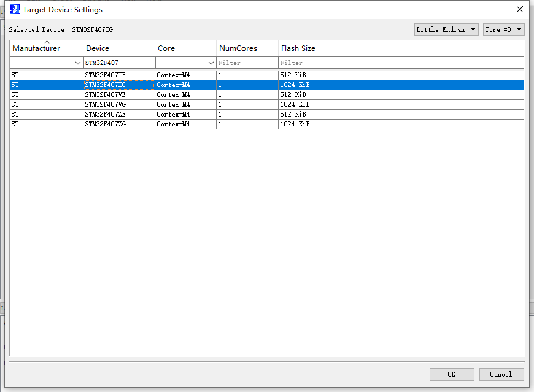Click the 1024 KiB cell for STM32F407ZG

(401, 124)
